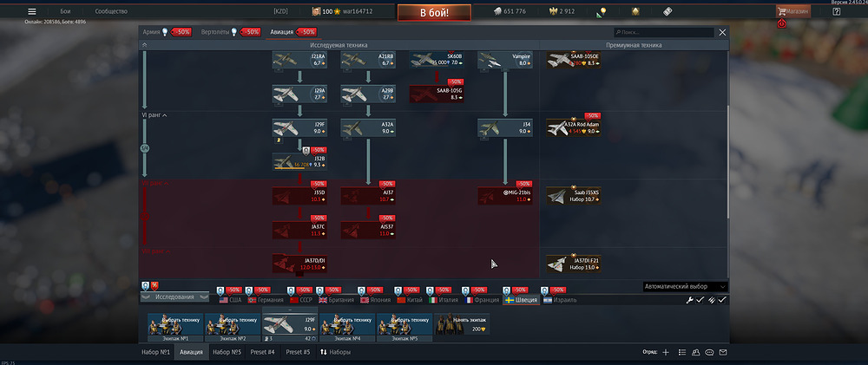
Task: Select the Германия nation tab
Action: [265, 300]
